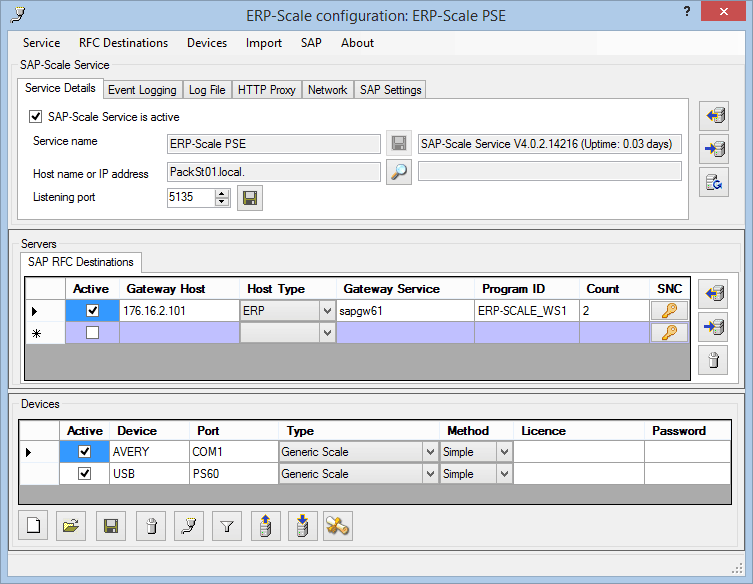Open the SAP menu
The width and height of the screenshot is (753, 584).
(311, 43)
